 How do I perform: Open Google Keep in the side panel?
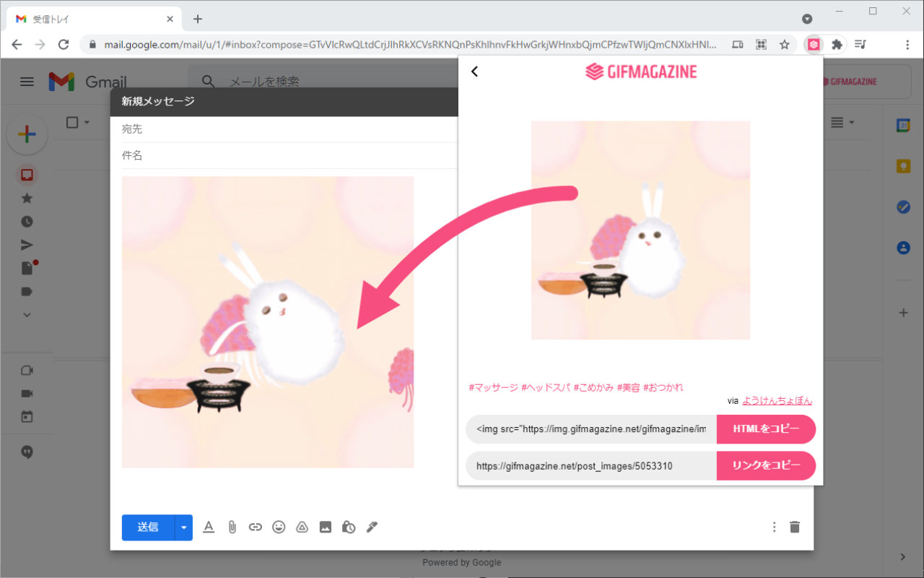coord(903,165)
